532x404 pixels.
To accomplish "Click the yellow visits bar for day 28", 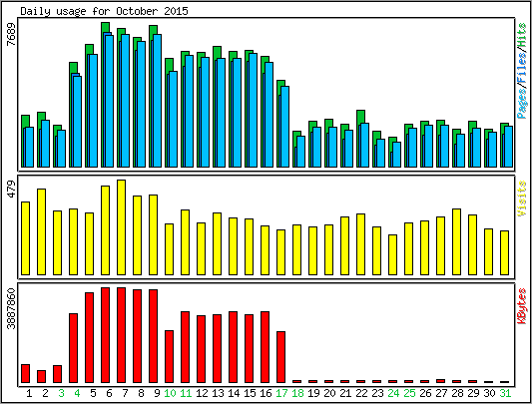I will point(456,241).
